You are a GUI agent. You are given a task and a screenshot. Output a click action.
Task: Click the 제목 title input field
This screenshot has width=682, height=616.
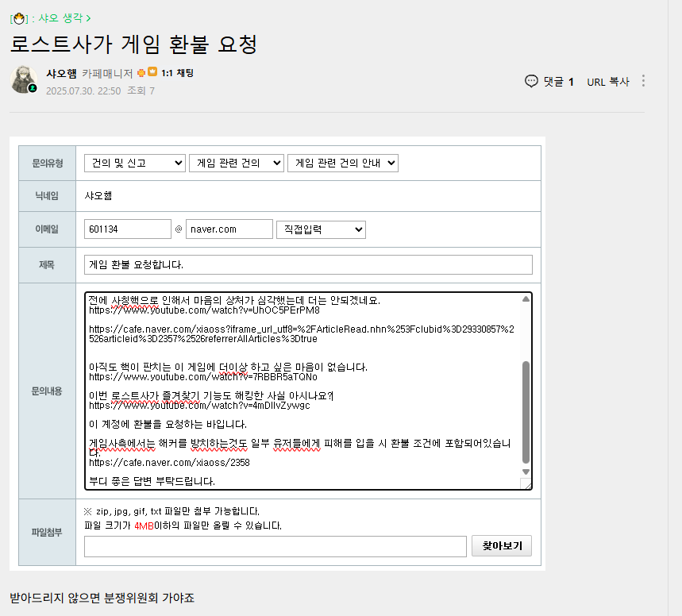[x=308, y=265]
